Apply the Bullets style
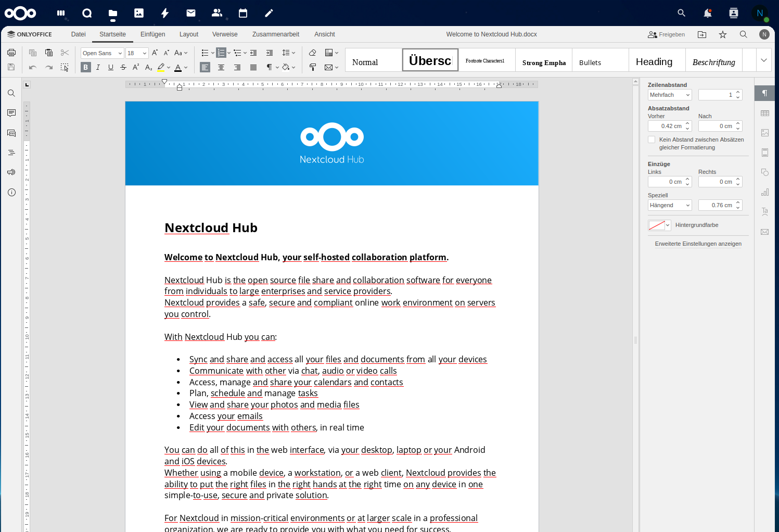The height and width of the screenshot is (532, 779). tap(601, 60)
